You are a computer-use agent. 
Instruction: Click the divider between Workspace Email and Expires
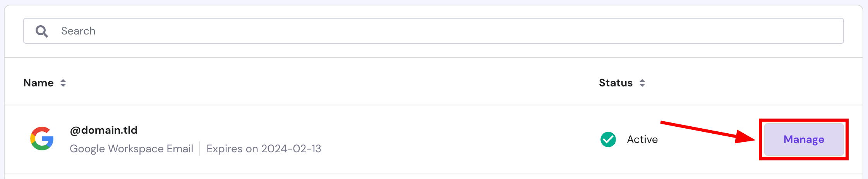point(200,149)
